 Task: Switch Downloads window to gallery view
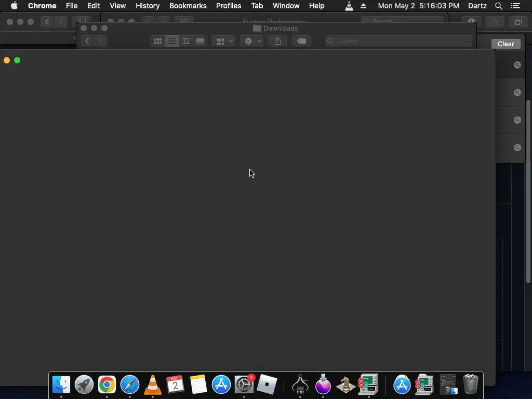tap(200, 41)
